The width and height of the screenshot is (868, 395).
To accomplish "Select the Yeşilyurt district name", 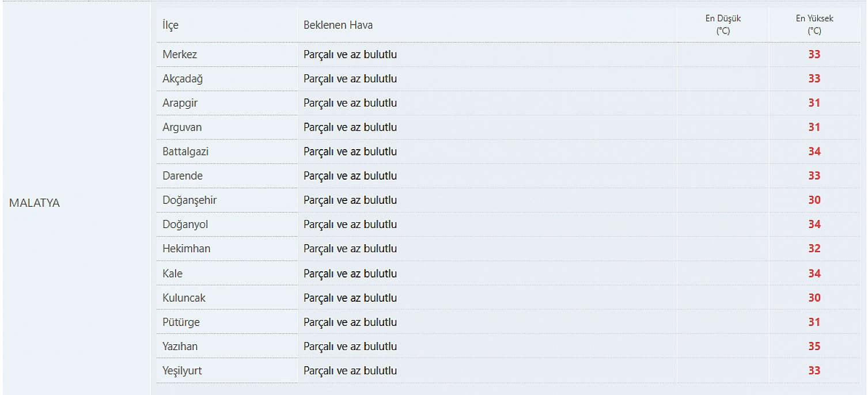I will click(x=182, y=371).
